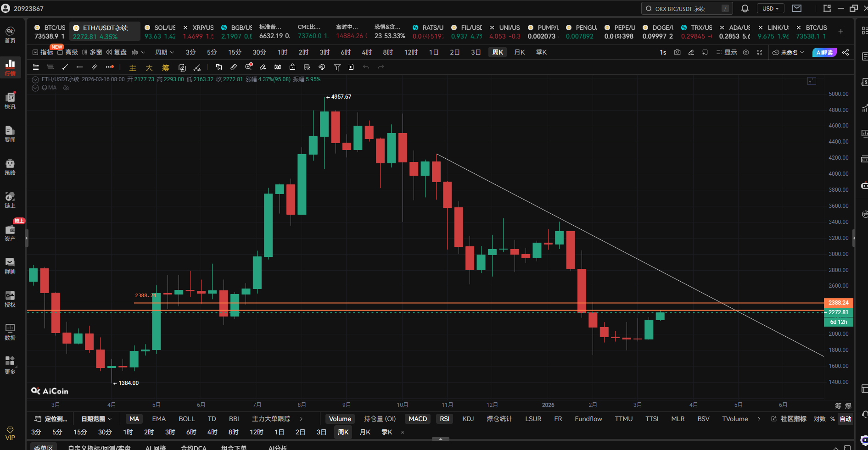
Task: Select the ruler measurement tool
Action: point(234,67)
